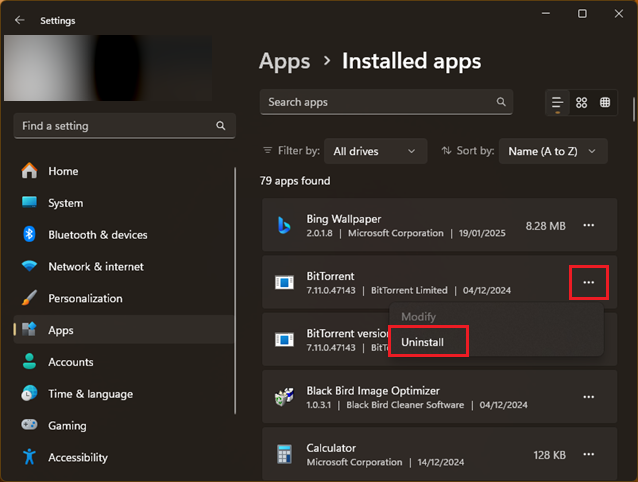The image size is (638, 482).
Task: Open more options for Black Bird Image Optimizer
Action: pyautogui.click(x=588, y=397)
